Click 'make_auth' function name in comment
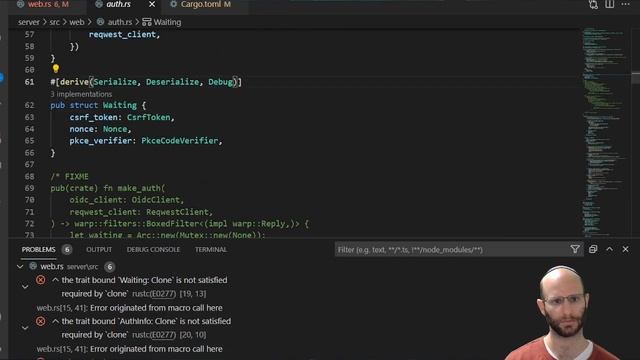Image resolution: width=640 pixels, height=360 pixels. point(139,188)
